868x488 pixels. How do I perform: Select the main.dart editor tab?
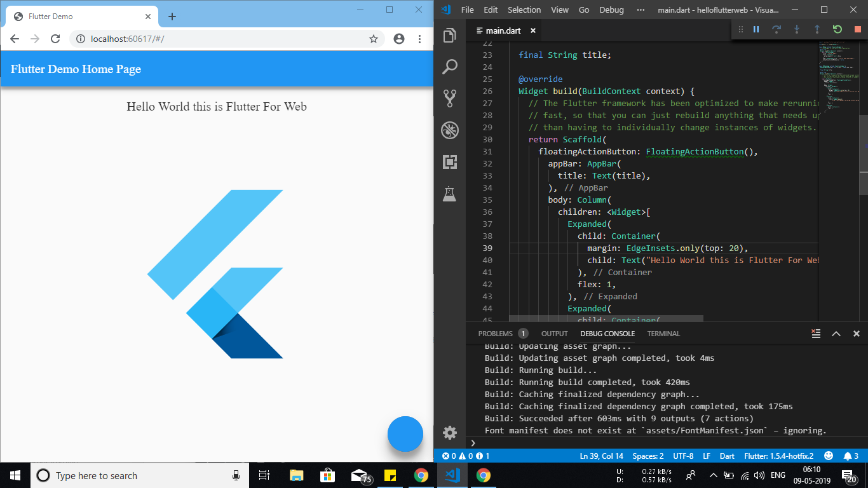[504, 30]
